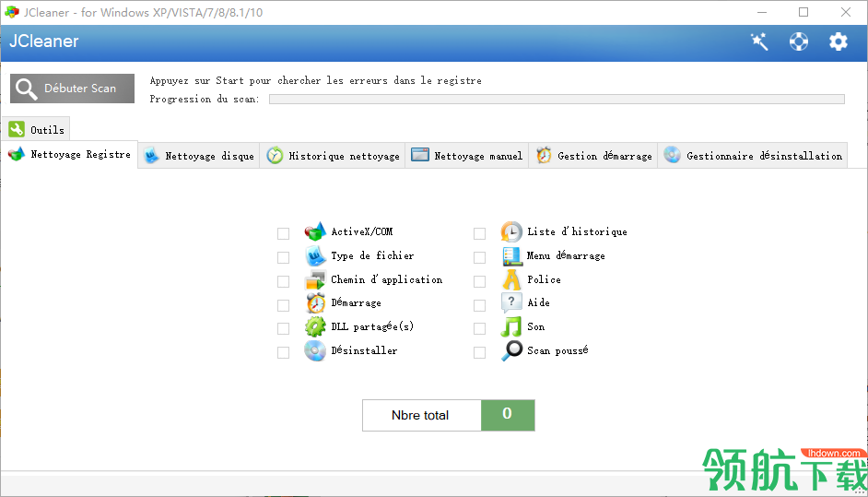Toggle the Aide checkbox
The height and width of the screenshot is (497, 868).
pyautogui.click(x=479, y=305)
